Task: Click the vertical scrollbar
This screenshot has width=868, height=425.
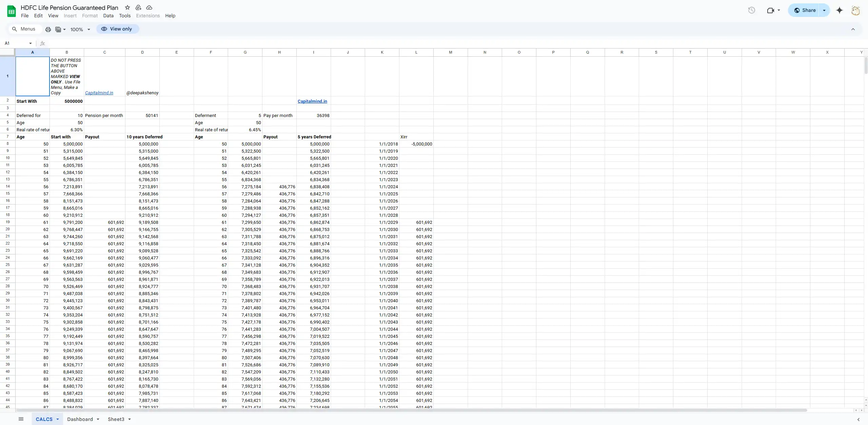Action: coord(866,65)
